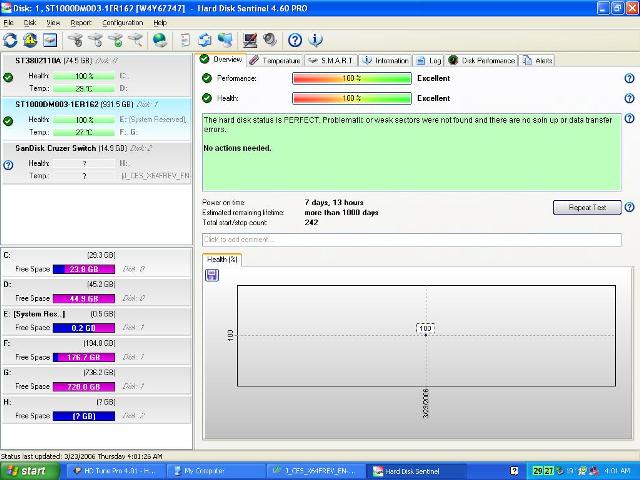This screenshot has width=640, height=480.
Task: Click the D: free space 44.9 GB bar
Action: pyautogui.click(x=84, y=298)
